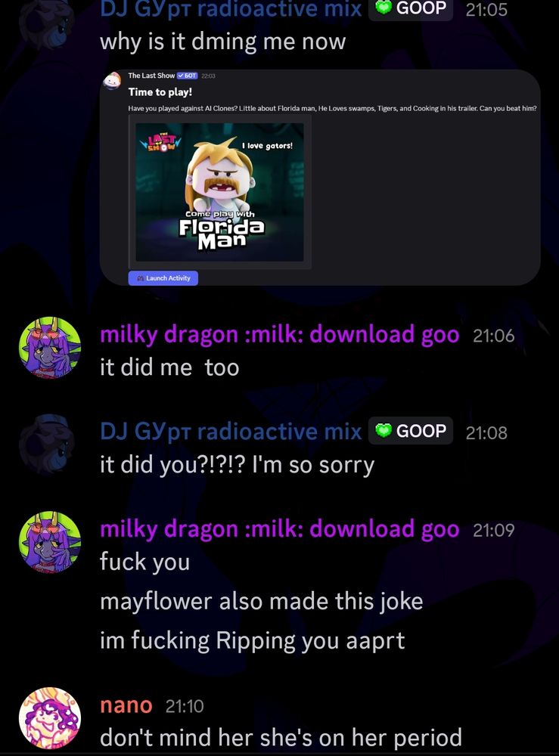Open the Florida Man promo image
The width and height of the screenshot is (559, 756).
[x=219, y=192]
